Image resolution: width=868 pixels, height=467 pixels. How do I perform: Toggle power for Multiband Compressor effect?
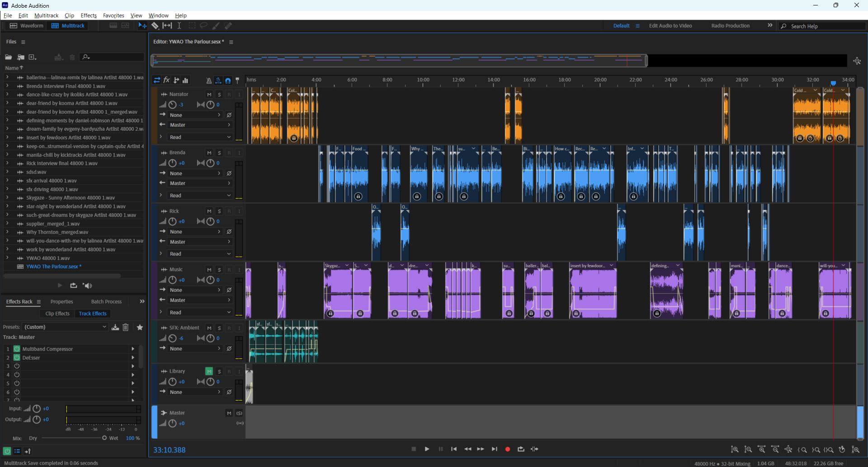(x=17, y=349)
